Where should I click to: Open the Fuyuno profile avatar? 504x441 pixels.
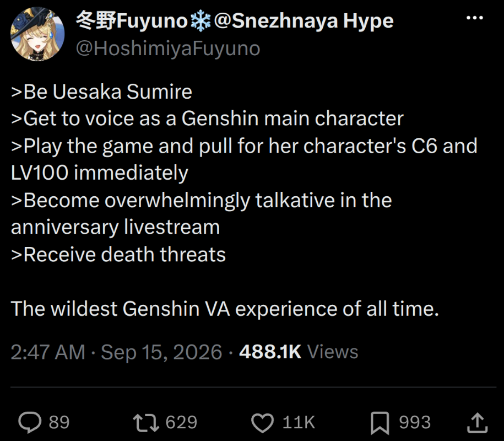(37, 34)
